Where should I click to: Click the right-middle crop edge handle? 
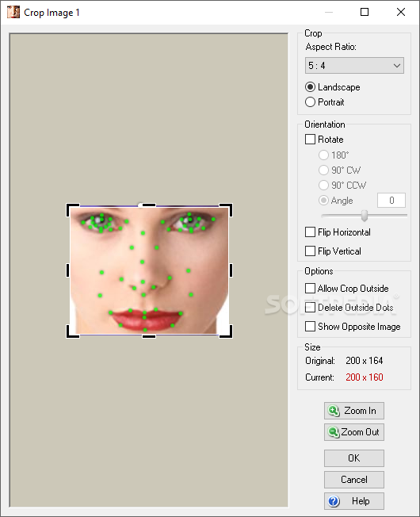click(231, 270)
